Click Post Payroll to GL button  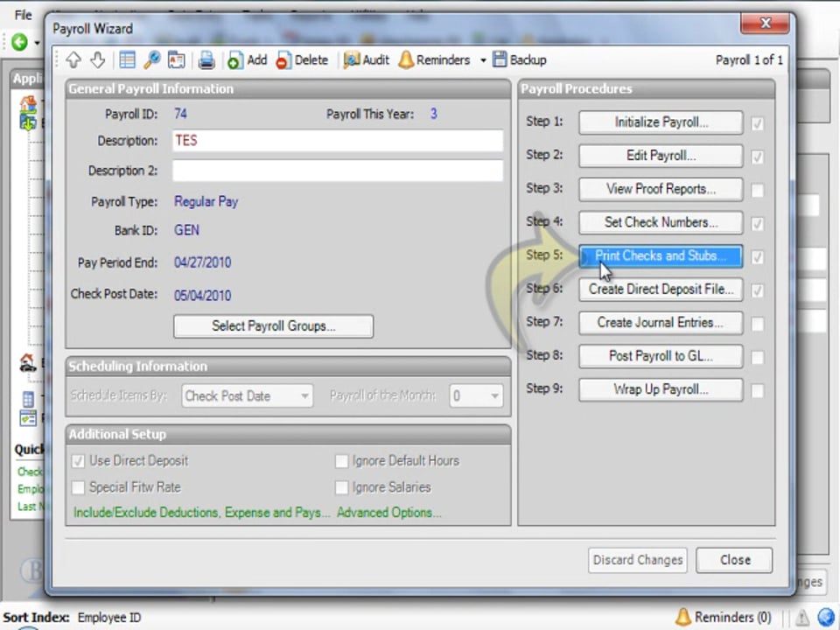661,356
